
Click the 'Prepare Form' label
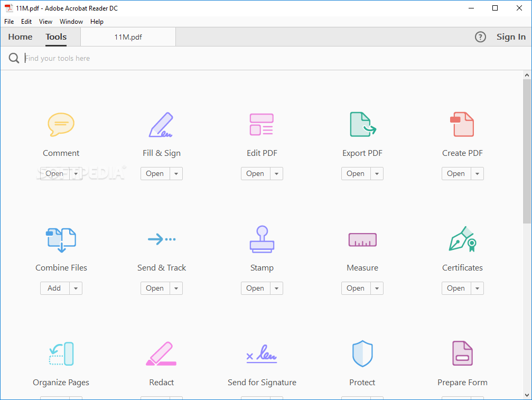(462, 383)
